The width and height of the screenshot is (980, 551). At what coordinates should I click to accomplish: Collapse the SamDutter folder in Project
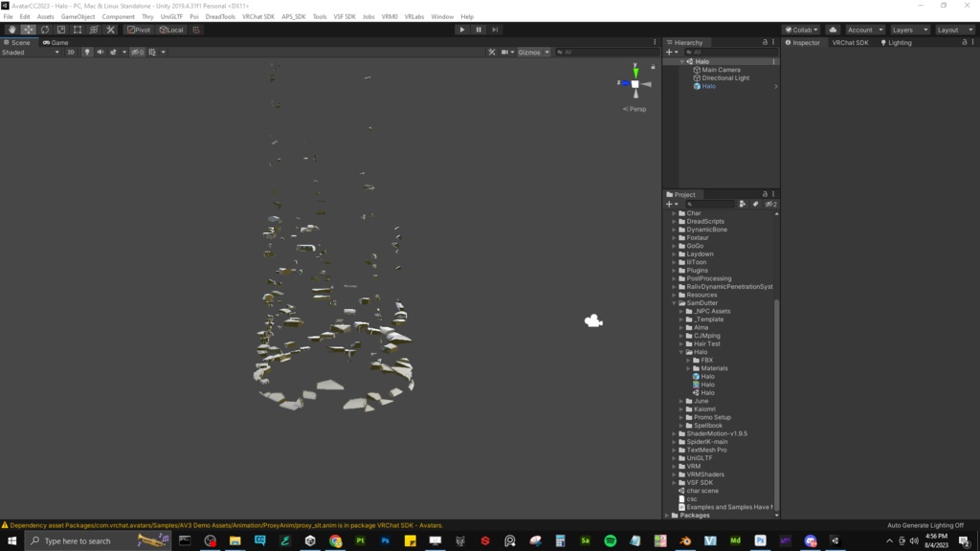tap(674, 302)
